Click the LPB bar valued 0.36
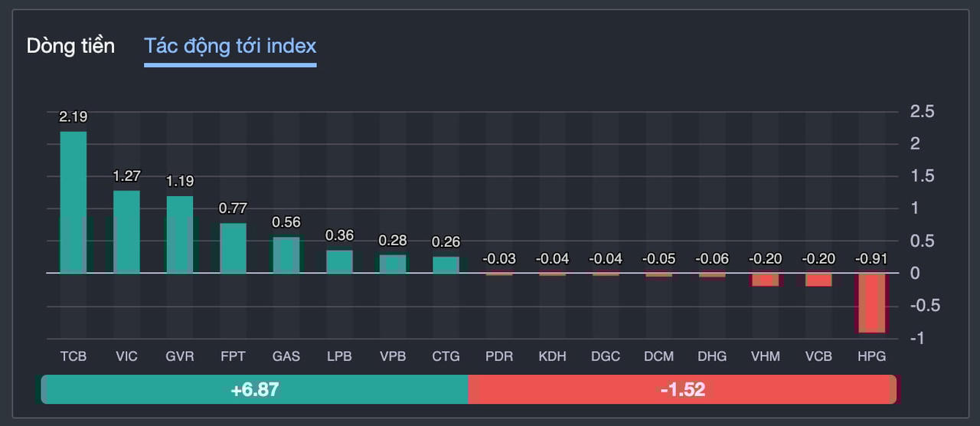The height and width of the screenshot is (426, 980). pyautogui.click(x=339, y=261)
